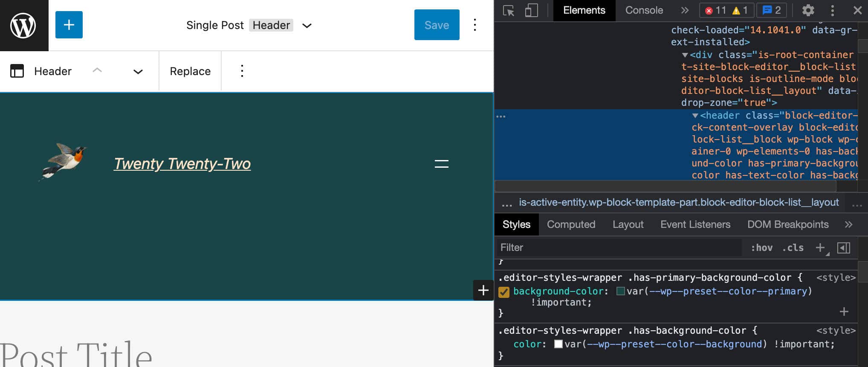
Task: Open the navigation hamburger menu icon
Action: pyautogui.click(x=441, y=164)
